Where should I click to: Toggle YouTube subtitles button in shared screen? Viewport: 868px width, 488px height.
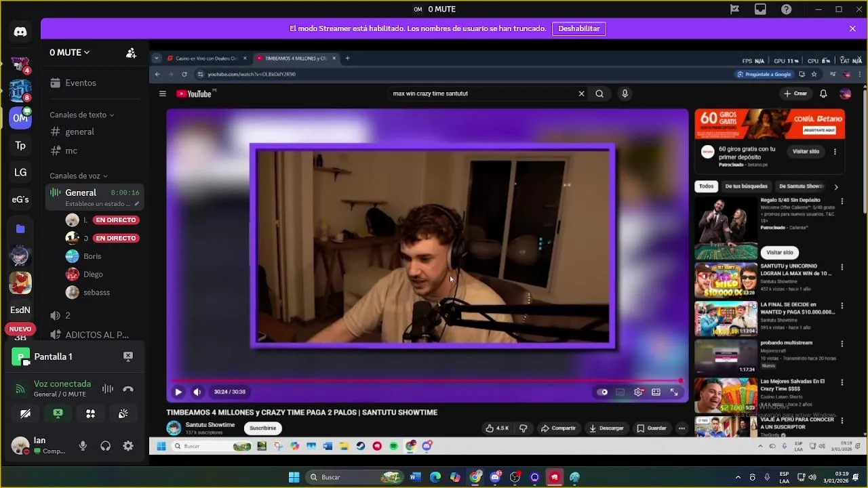(x=620, y=392)
